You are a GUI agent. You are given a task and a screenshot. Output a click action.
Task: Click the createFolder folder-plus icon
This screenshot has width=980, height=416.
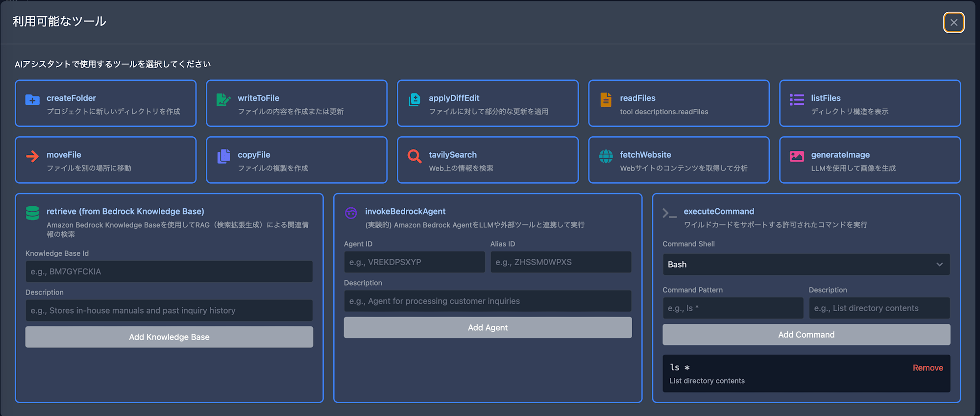pyautogui.click(x=32, y=100)
